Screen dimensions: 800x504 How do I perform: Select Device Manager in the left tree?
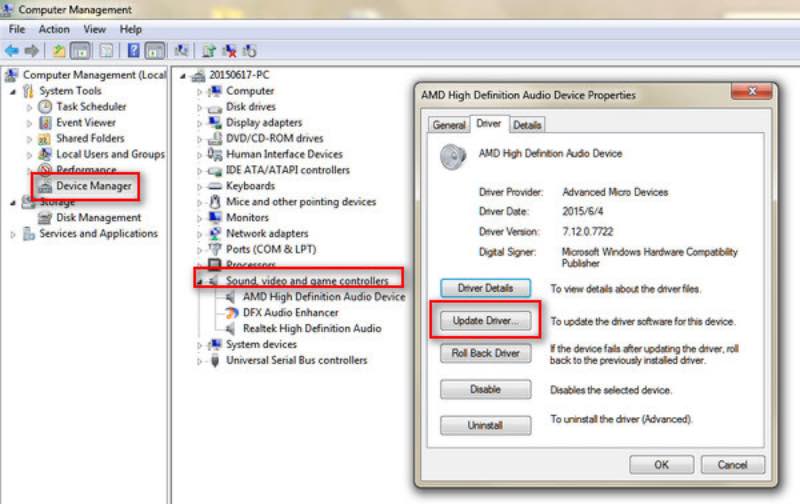pos(94,186)
